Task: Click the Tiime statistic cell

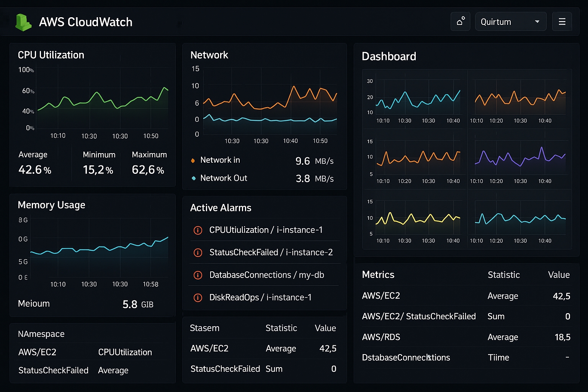Action: [x=498, y=358]
